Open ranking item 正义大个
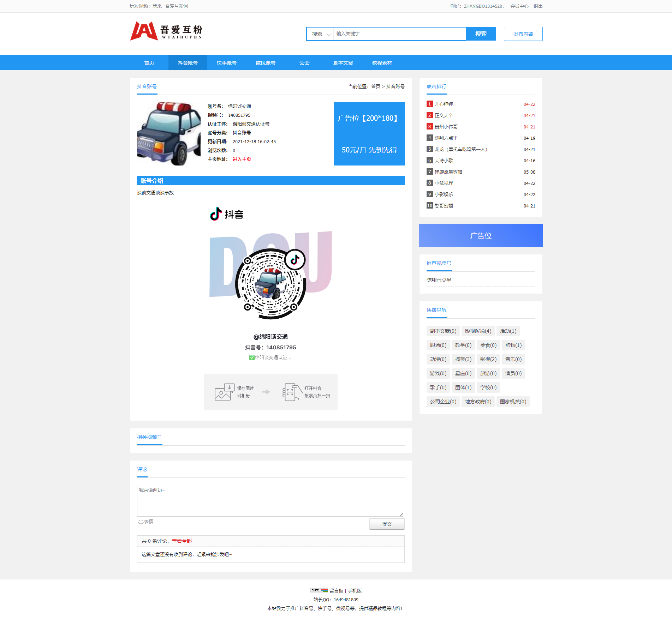Screen dimensions: 672x620 [x=444, y=115]
